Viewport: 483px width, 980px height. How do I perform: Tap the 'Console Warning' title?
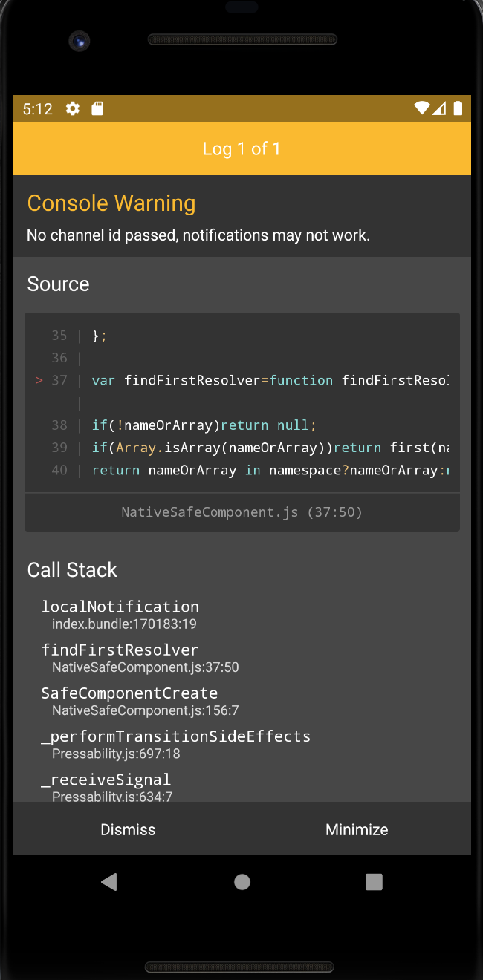111,203
